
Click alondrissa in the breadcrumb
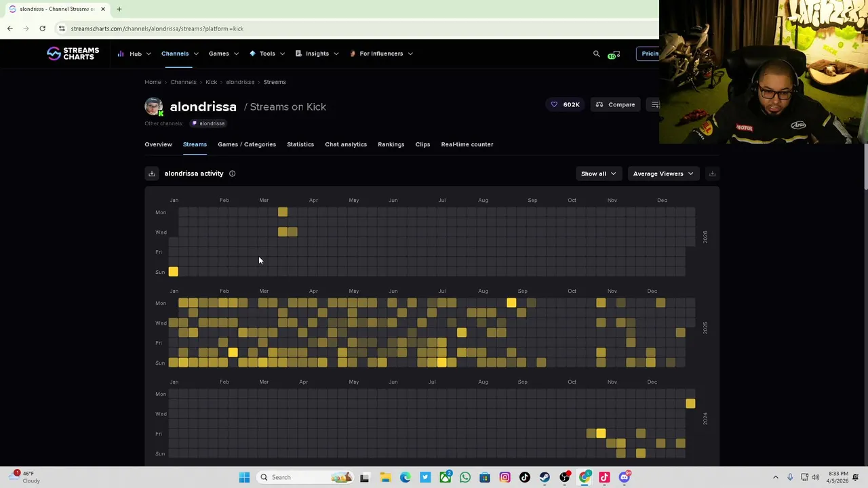240,82
